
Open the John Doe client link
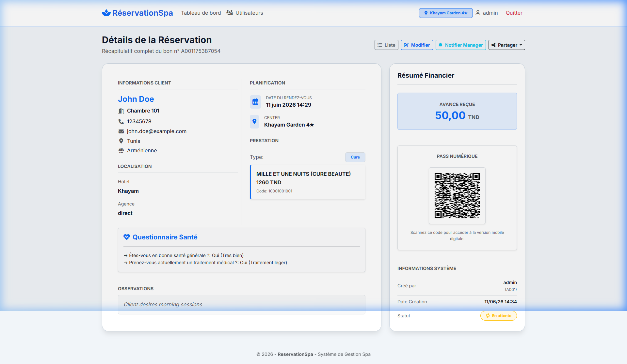tap(136, 99)
